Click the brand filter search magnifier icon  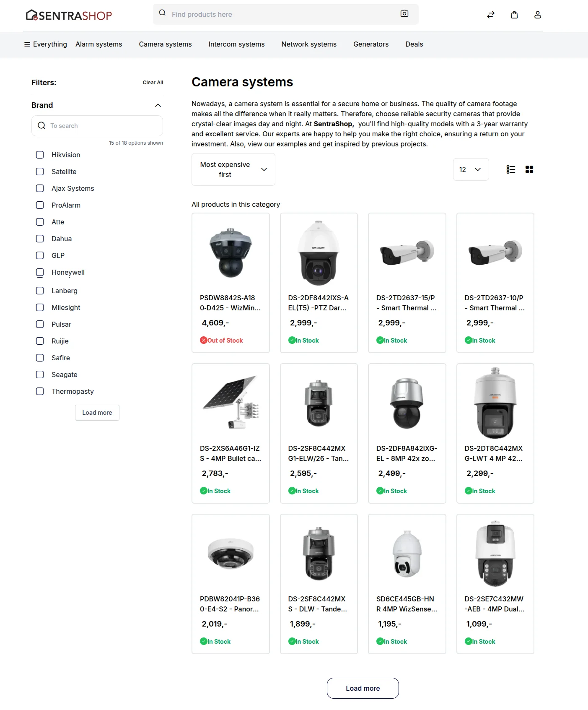click(41, 125)
